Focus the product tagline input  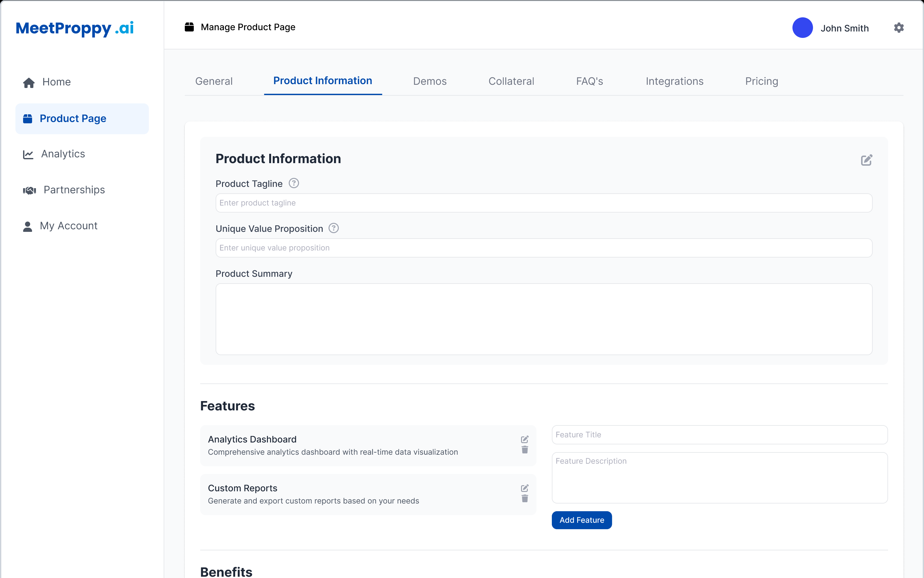544,203
